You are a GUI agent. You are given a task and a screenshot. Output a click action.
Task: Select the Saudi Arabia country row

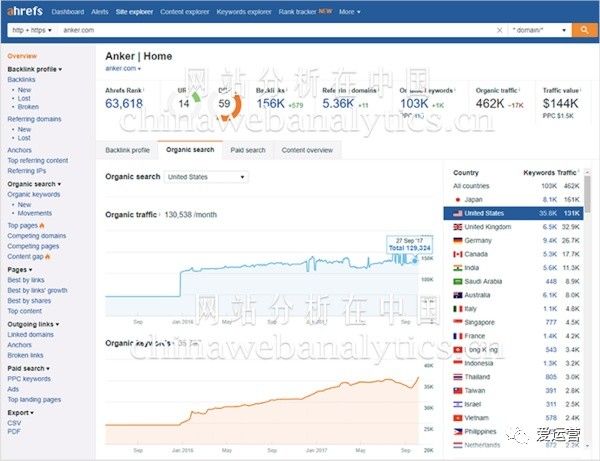click(514, 282)
